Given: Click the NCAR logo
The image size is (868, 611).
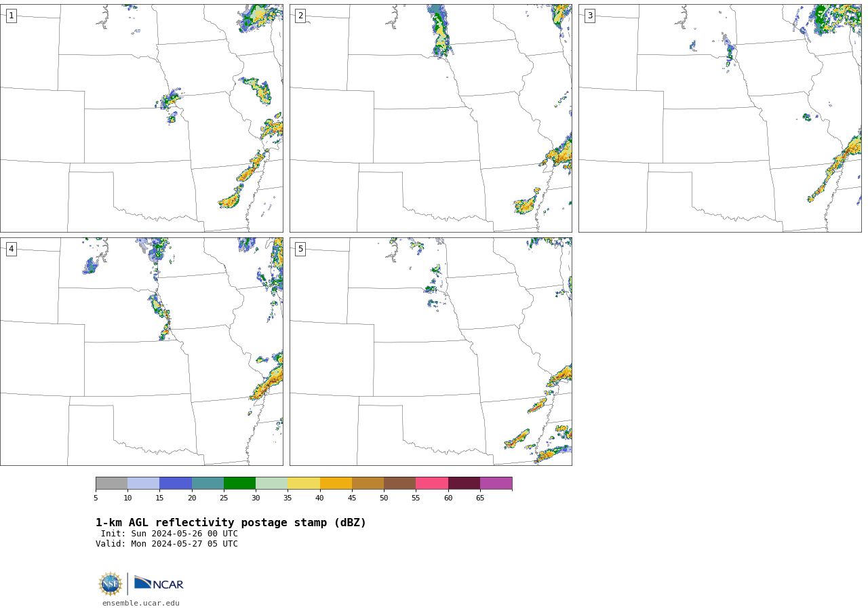Looking at the screenshot, I should click(159, 583).
